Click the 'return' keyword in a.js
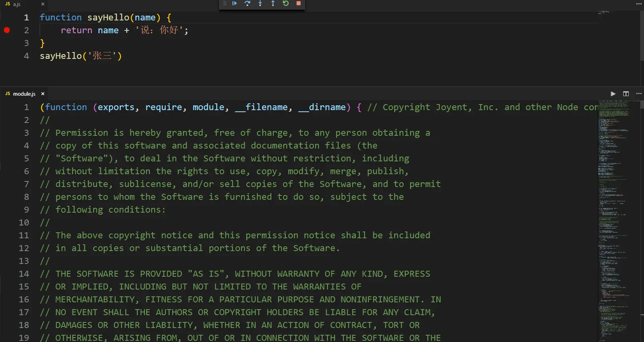Viewport: 644px width, 342px height. click(76, 30)
